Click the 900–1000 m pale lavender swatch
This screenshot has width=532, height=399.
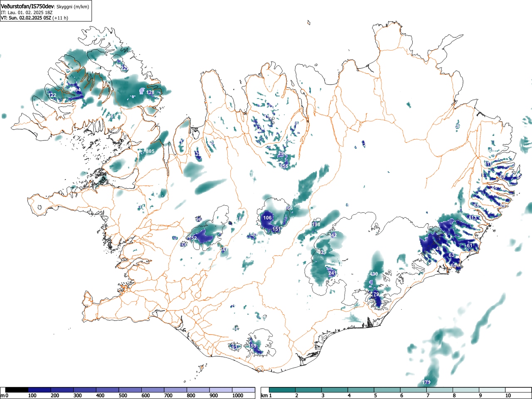click(221, 390)
